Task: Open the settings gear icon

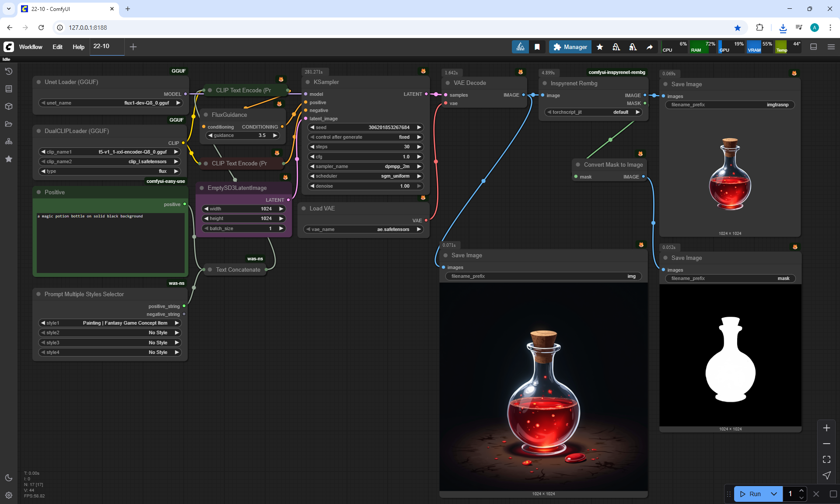Action: click(9, 495)
